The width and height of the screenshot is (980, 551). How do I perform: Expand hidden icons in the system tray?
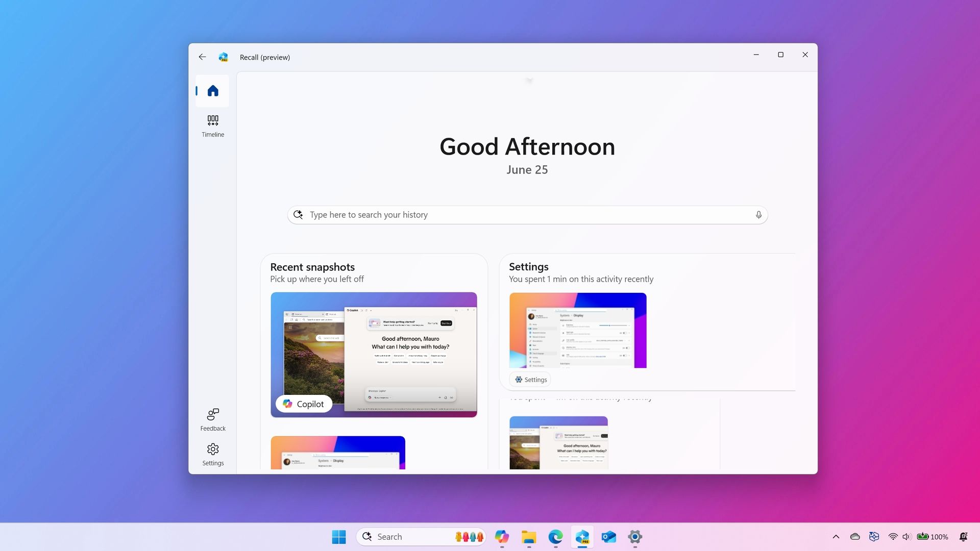[836, 537]
